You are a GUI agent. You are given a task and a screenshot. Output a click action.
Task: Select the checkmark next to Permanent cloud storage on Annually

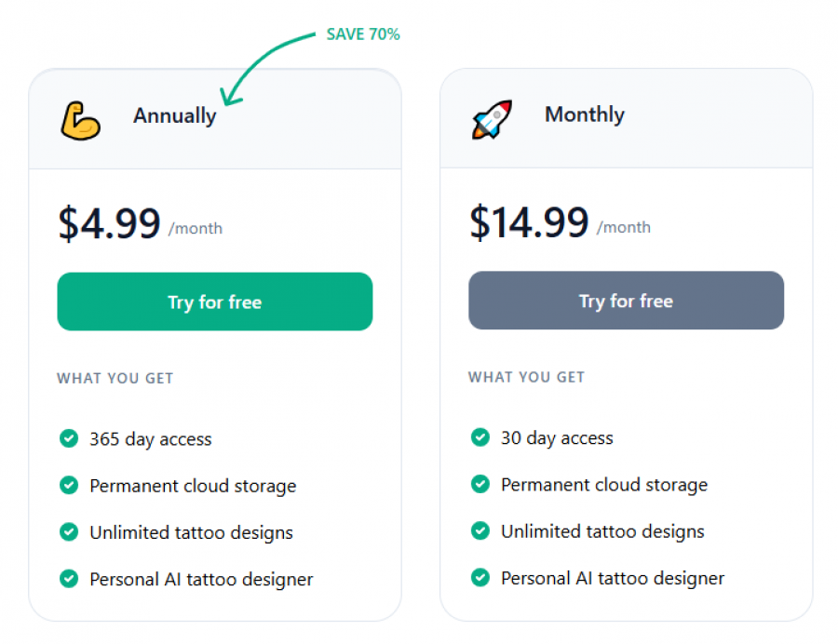[69, 485]
